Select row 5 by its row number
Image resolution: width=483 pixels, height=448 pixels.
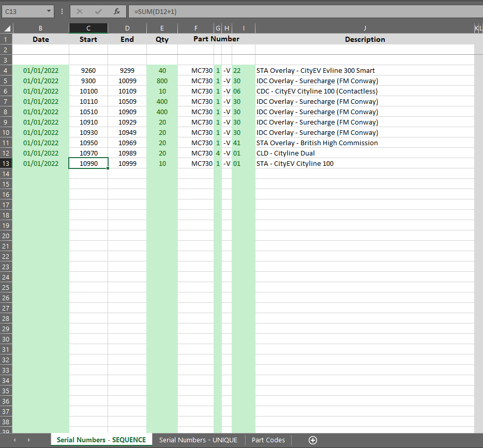pos(6,81)
